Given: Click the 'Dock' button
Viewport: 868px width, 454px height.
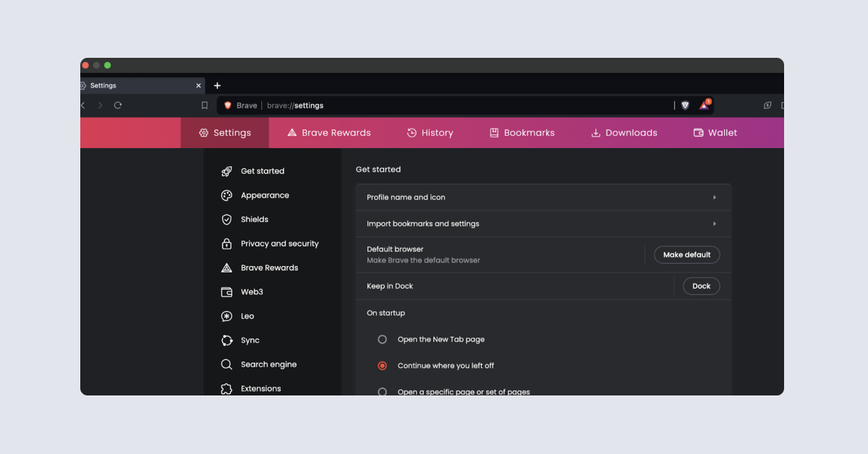Looking at the screenshot, I should point(701,286).
